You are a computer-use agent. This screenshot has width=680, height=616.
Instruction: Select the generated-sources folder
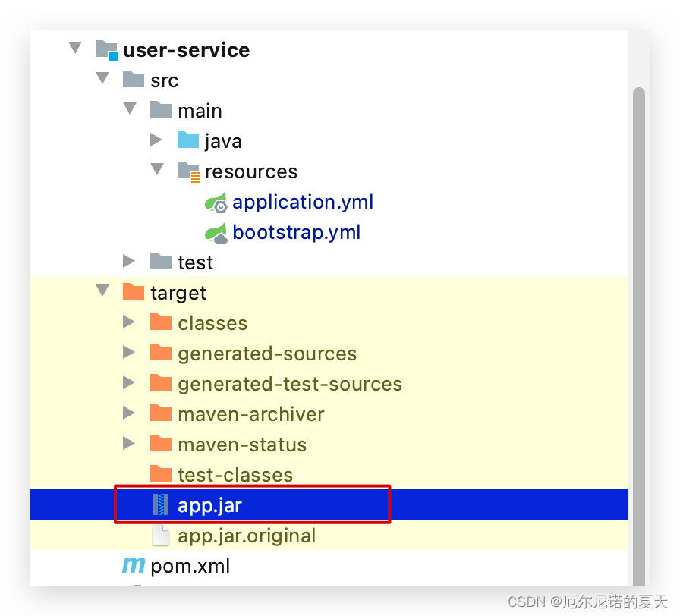click(267, 353)
